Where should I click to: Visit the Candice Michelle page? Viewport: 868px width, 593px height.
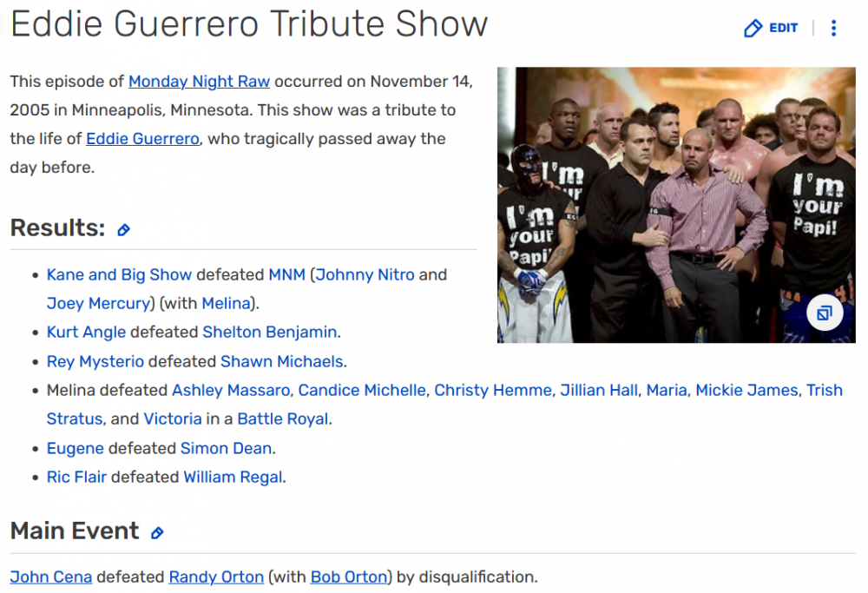(x=362, y=391)
